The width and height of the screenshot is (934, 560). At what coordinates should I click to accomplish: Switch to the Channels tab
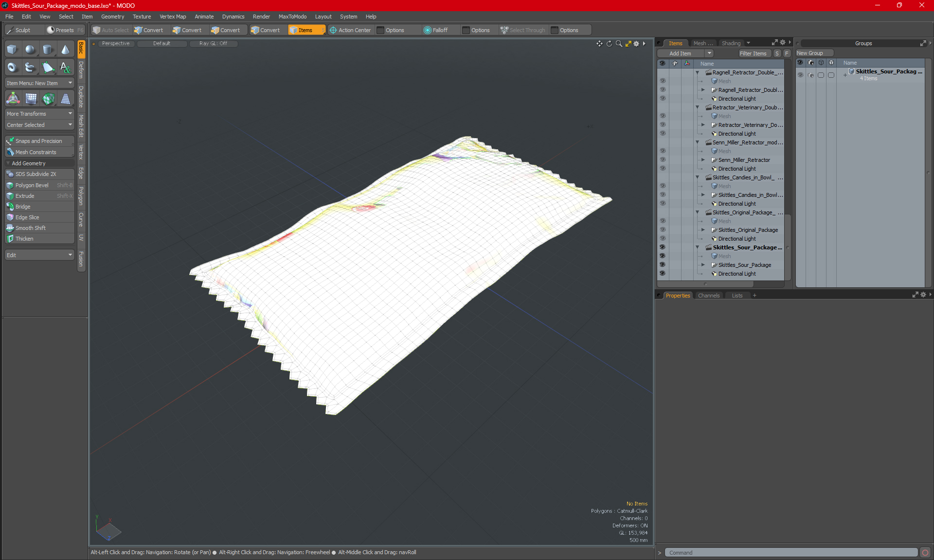tap(708, 296)
